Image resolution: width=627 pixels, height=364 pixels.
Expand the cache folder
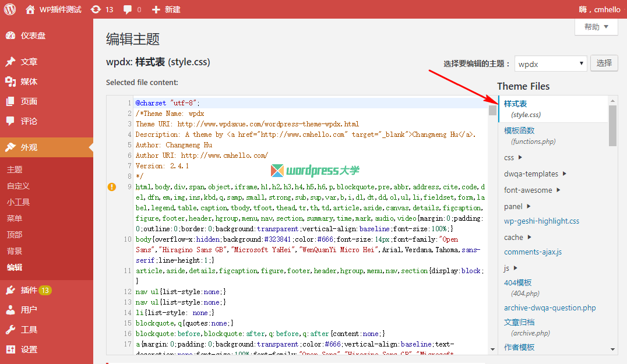530,237
